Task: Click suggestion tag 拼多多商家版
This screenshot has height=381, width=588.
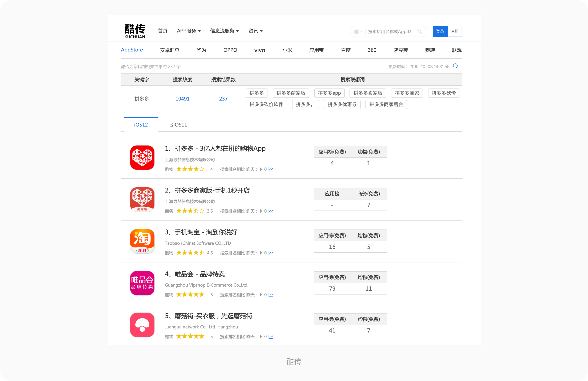Action: tap(291, 93)
